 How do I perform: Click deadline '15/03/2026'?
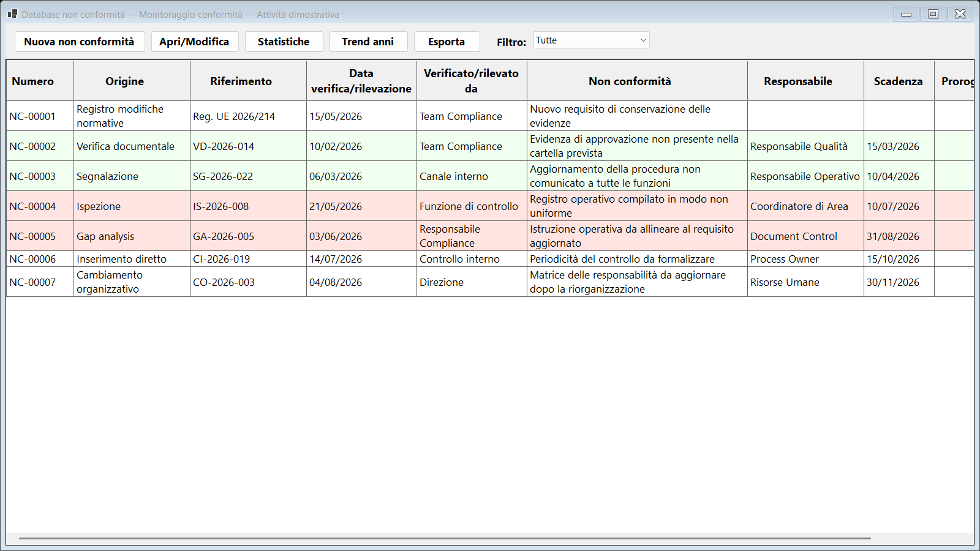pos(899,146)
